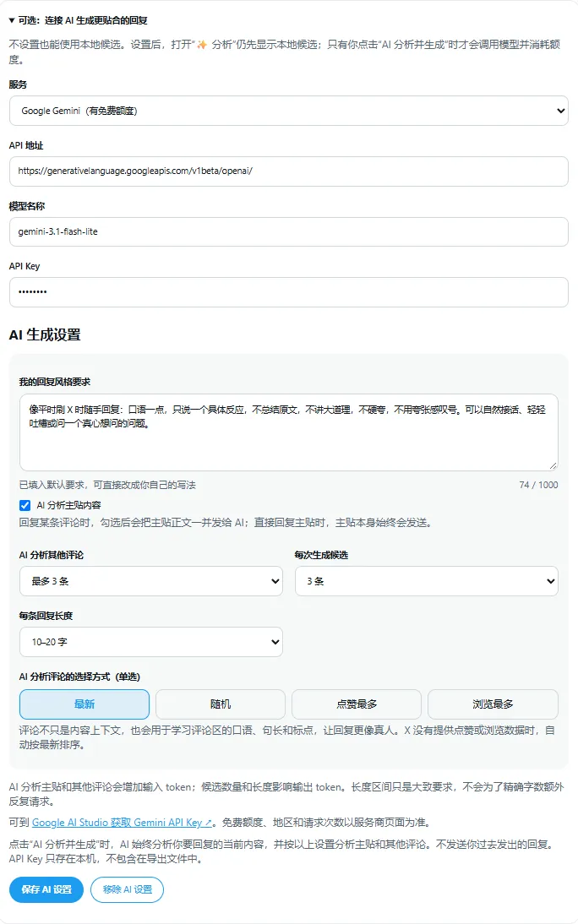The width and height of the screenshot is (578, 924).
Task: Click the API 地址 input field
Action: [289, 171]
